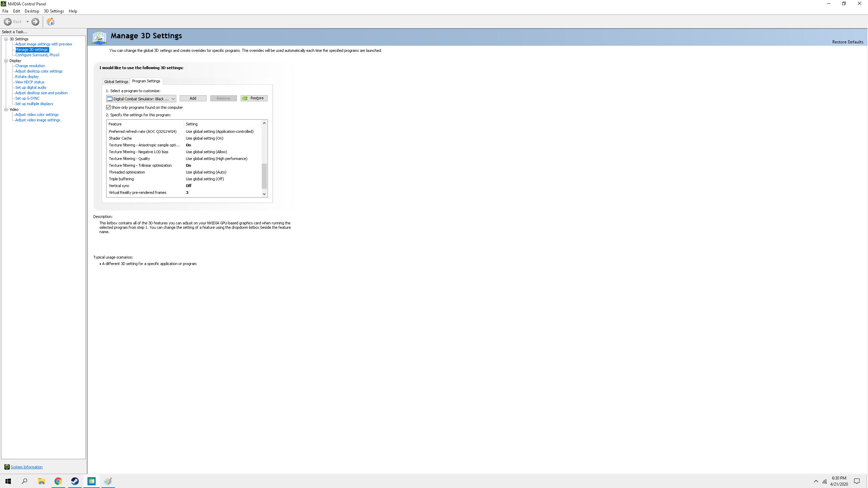Select the Shader Cache setting row

pos(184,138)
